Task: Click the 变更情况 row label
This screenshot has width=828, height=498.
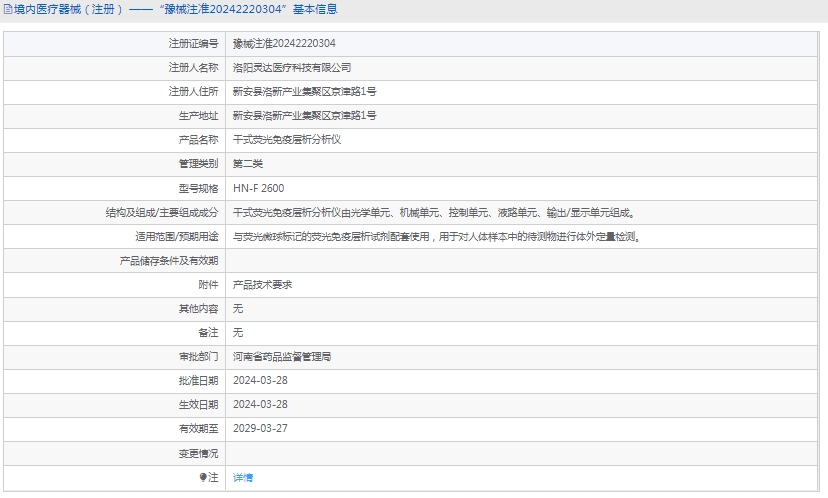Action: [x=198, y=453]
